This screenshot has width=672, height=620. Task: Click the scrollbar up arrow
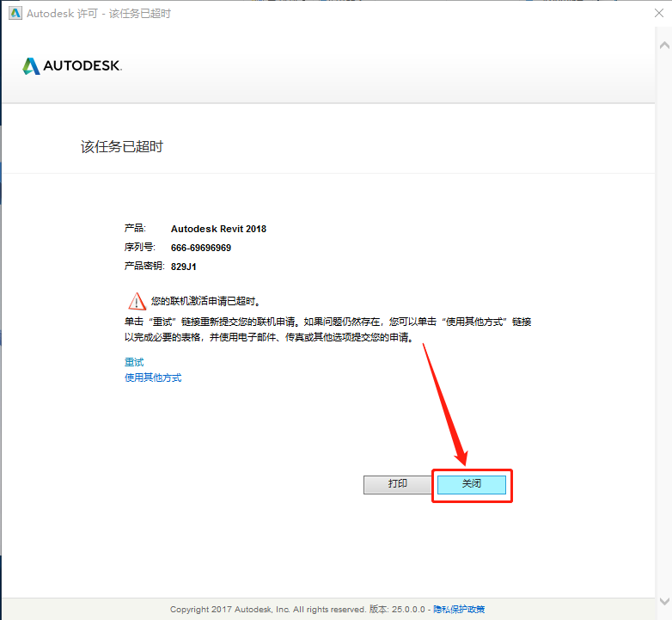click(664, 46)
